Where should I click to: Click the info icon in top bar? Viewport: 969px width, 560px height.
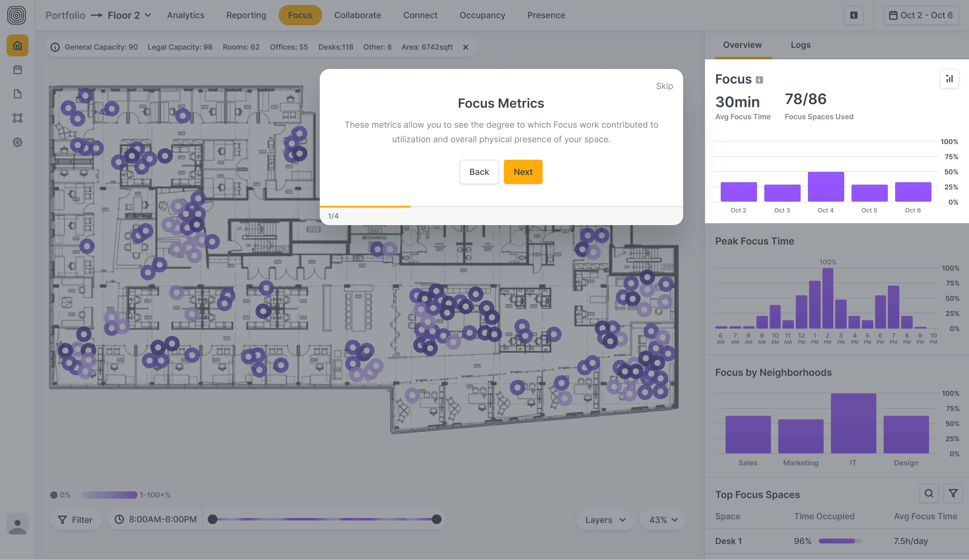[x=854, y=15]
